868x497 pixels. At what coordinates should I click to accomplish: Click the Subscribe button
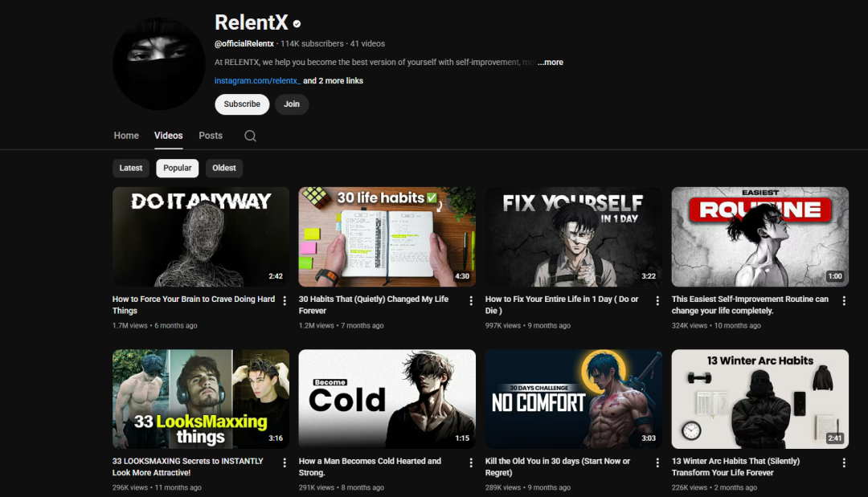[x=242, y=104]
